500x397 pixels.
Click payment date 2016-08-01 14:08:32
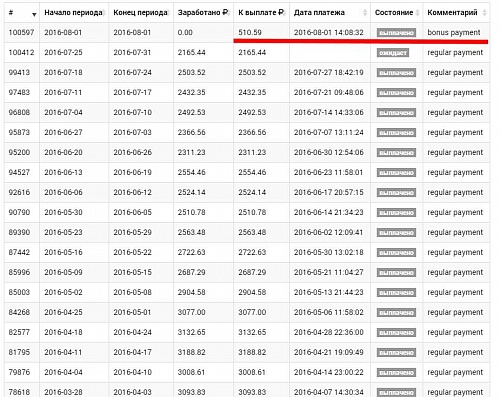(328, 32)
